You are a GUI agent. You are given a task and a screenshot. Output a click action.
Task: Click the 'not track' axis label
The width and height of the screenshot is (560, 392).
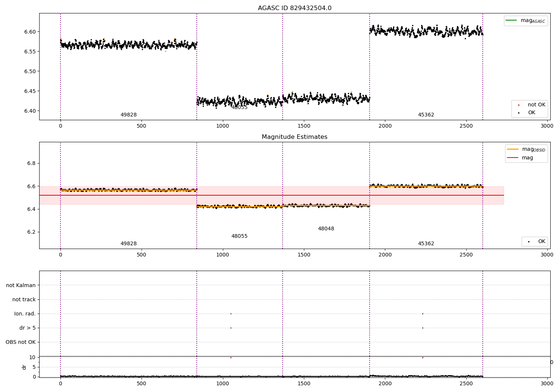(24, 299)
